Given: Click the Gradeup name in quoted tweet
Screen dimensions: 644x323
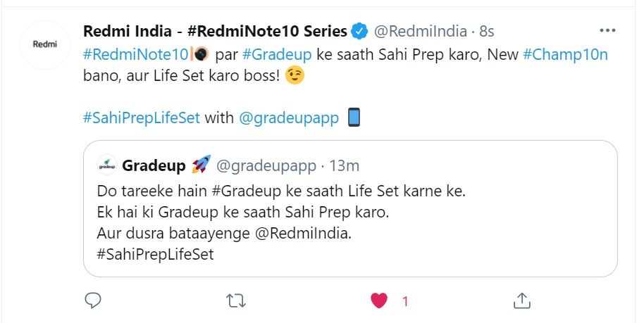Looking at the screenshot, I should (154, 166).
